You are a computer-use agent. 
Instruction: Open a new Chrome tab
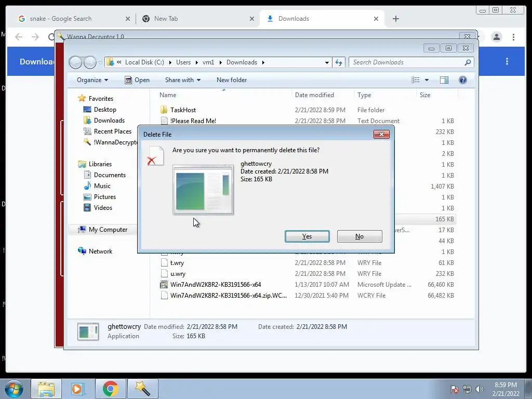pyautogui.click(x=395, y=19)
